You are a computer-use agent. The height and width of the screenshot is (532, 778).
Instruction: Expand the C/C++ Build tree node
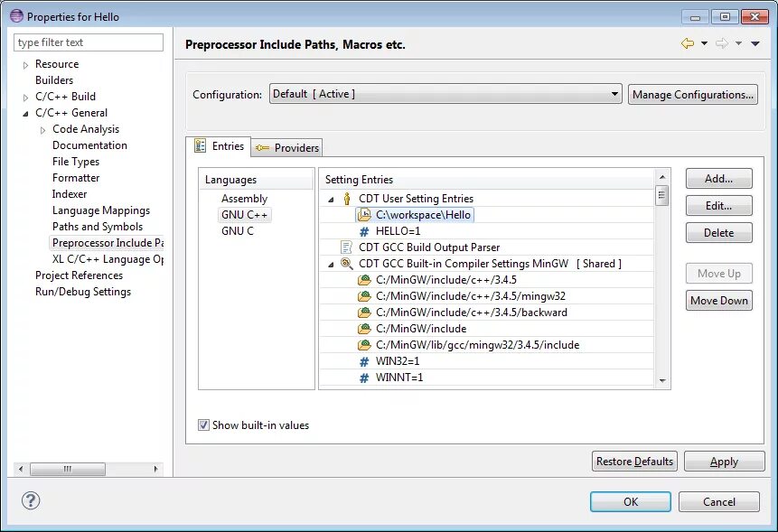[x=25, y=98]
